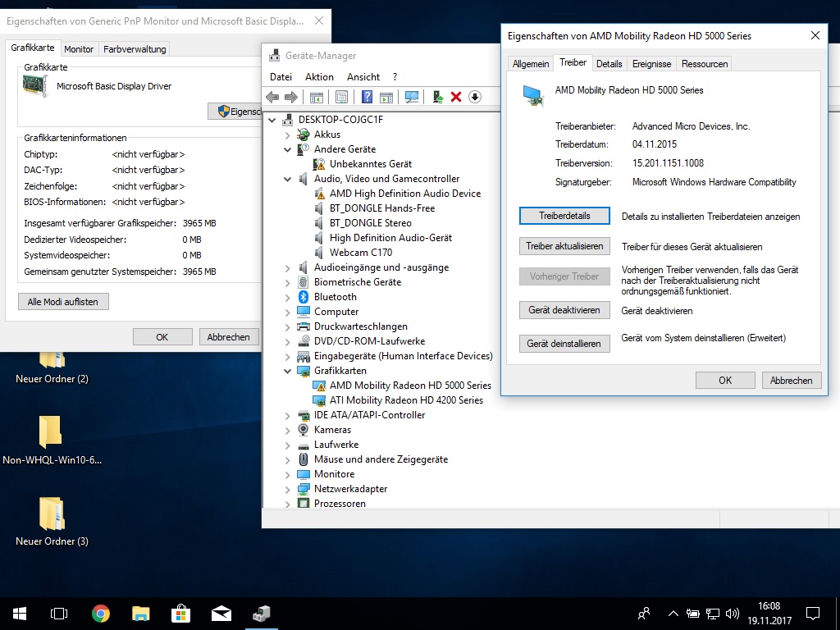Click OK in AMD Radeon properties dialog
The height and width of the screenshot is (630, 840).
pos(725,381)
